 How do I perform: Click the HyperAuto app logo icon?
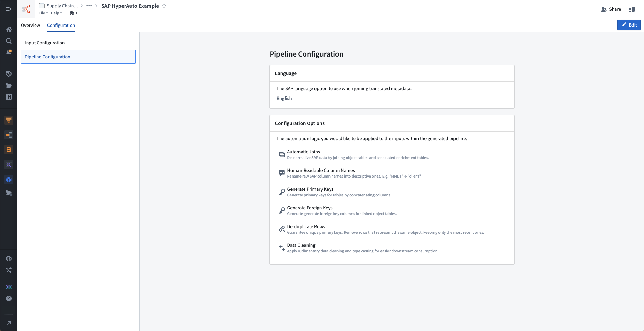(26, 9)
